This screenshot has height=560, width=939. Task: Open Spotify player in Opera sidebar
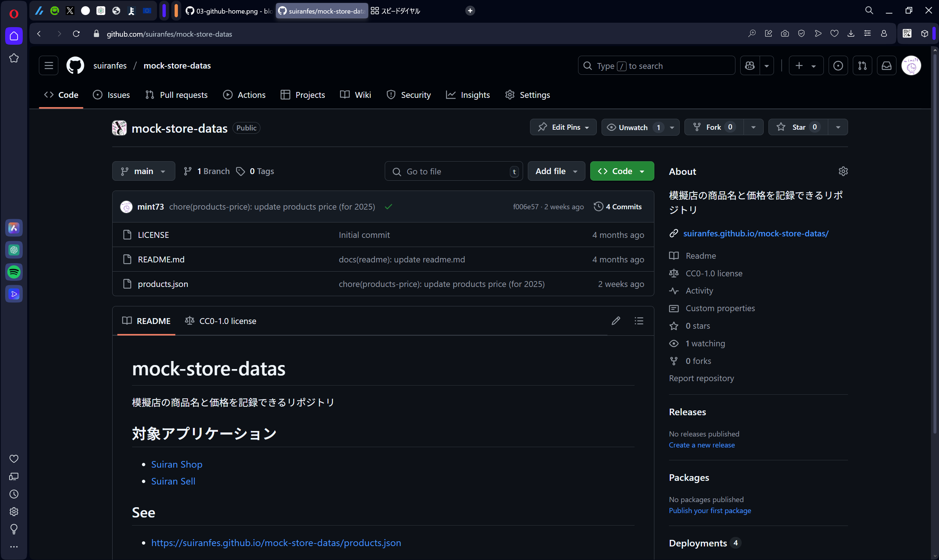14,272
